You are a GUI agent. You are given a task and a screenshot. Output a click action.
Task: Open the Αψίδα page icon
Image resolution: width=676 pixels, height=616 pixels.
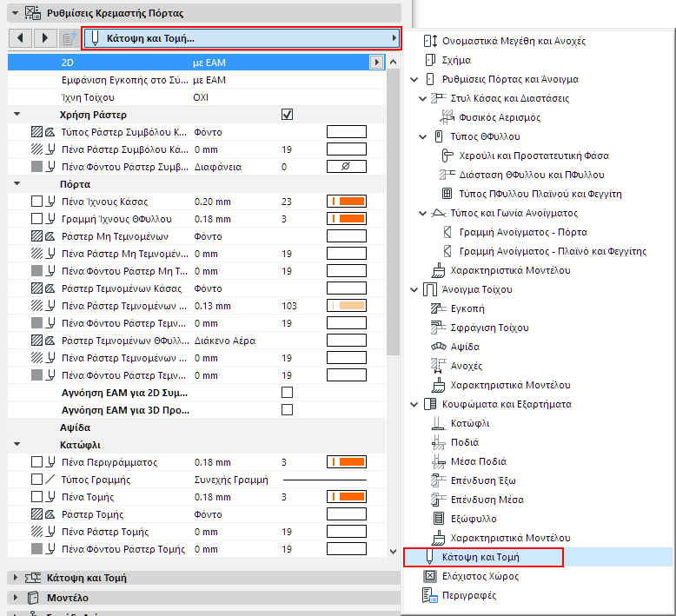click(439, 347)
